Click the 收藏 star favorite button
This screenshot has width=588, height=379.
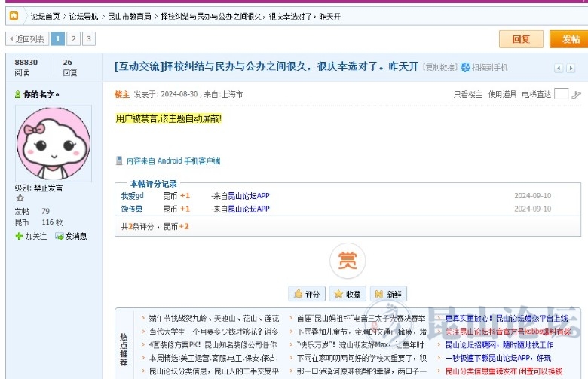point(347,294)
